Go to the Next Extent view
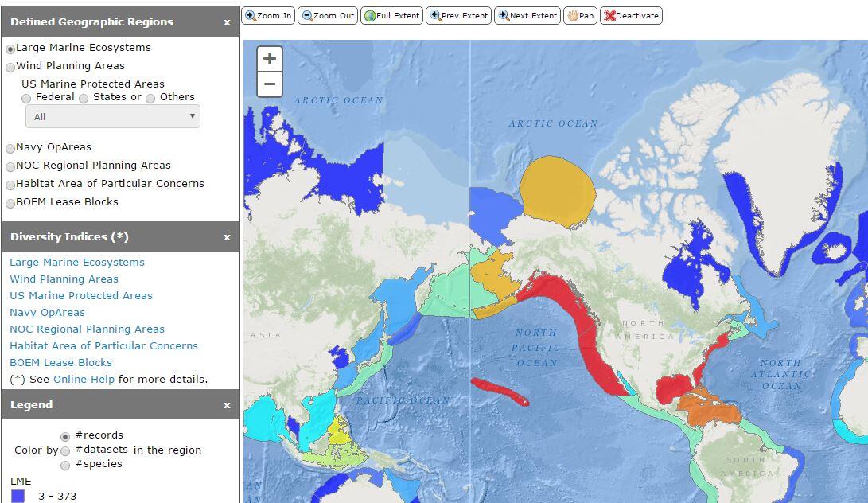 pyautogui.click(x=527, y=15)
